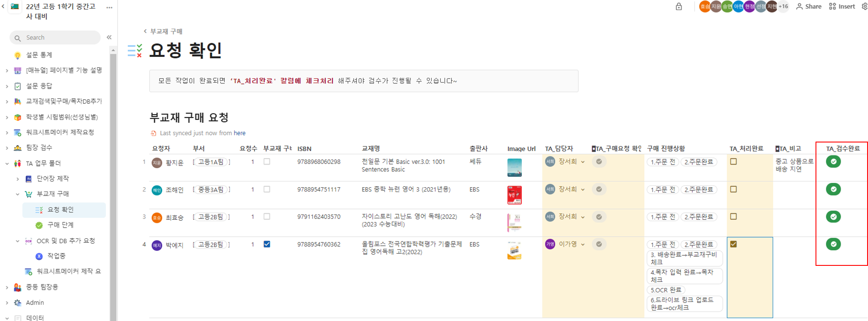Check TA_처리완료 for 조해인 row
Image resolution: width=868 pixels, height=321 pixels.
coord(734,189)
